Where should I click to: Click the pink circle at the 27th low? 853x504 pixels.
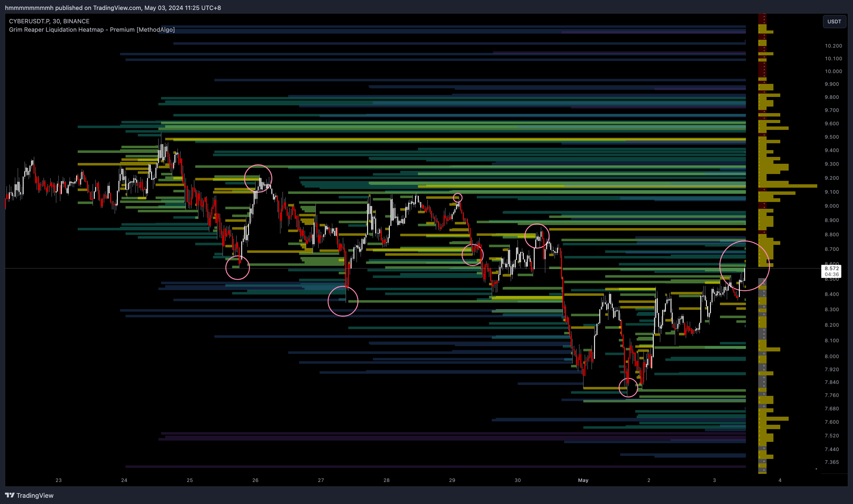(343, 301)
